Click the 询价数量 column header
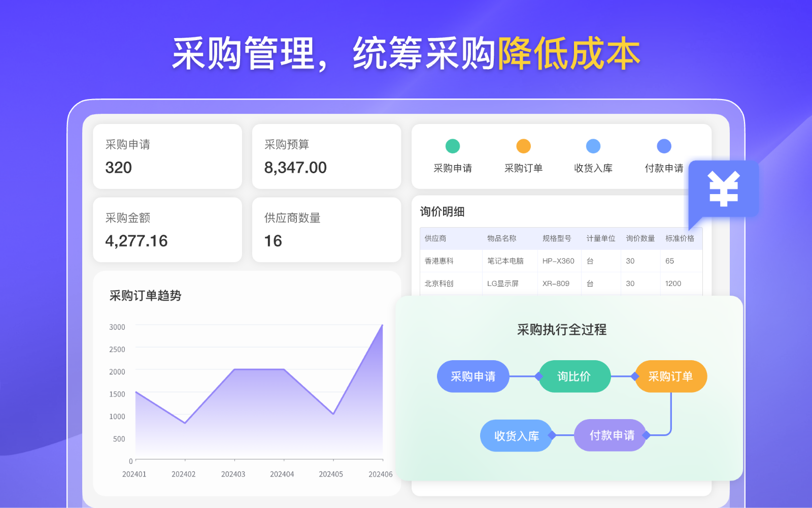812x508 pixels. [x=640, y=238]
